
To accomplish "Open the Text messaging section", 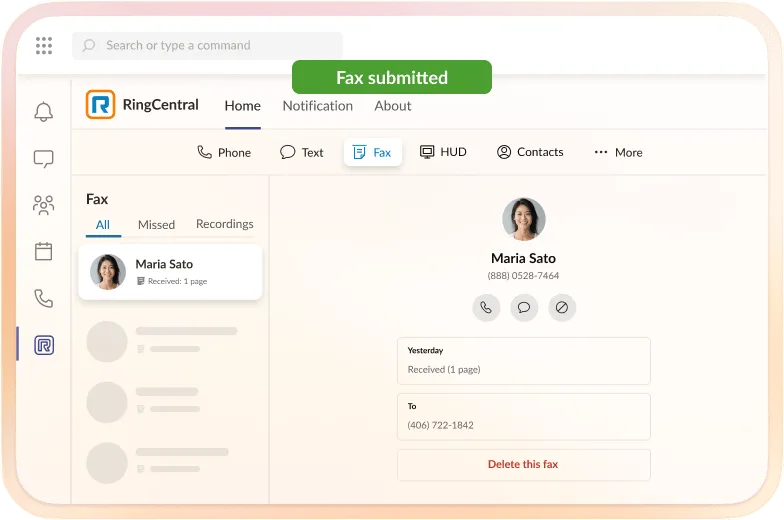I will tap(302, 152).
